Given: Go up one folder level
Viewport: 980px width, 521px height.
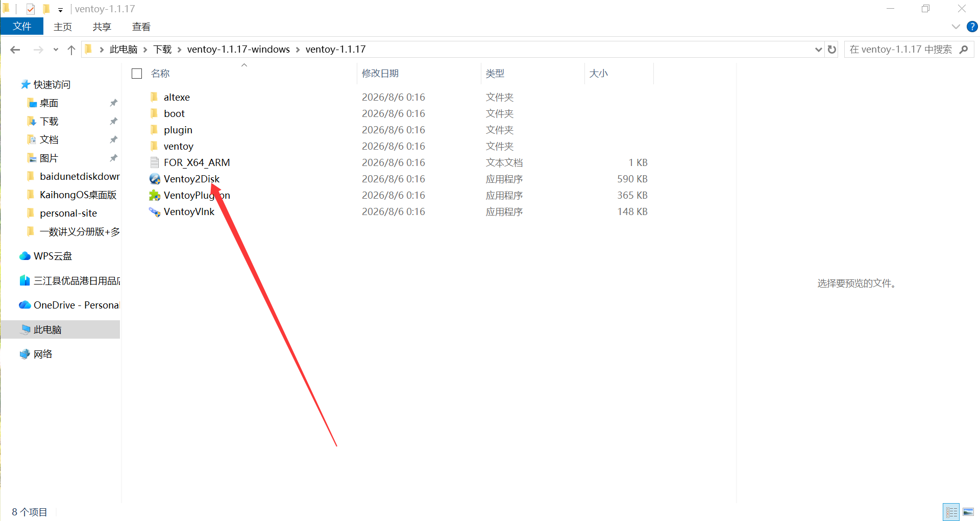Looking at the screenshot, I should tap(71, 50).
